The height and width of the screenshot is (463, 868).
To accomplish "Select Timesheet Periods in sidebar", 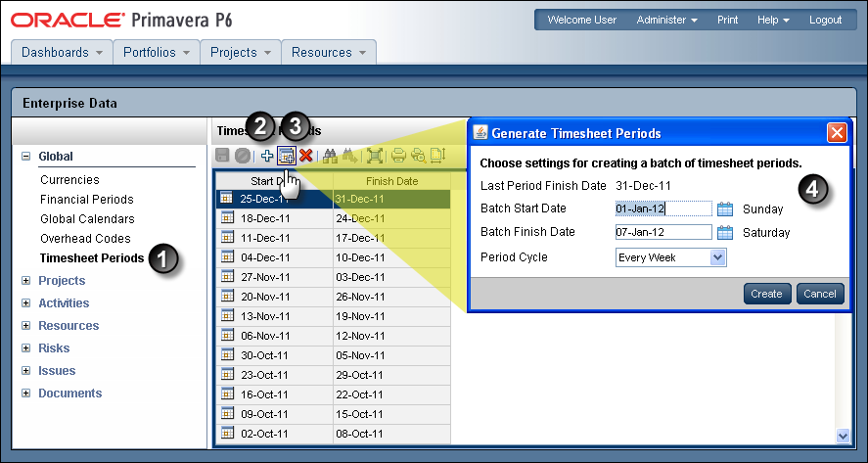I will pyautogui.click(x=92, y=258).
